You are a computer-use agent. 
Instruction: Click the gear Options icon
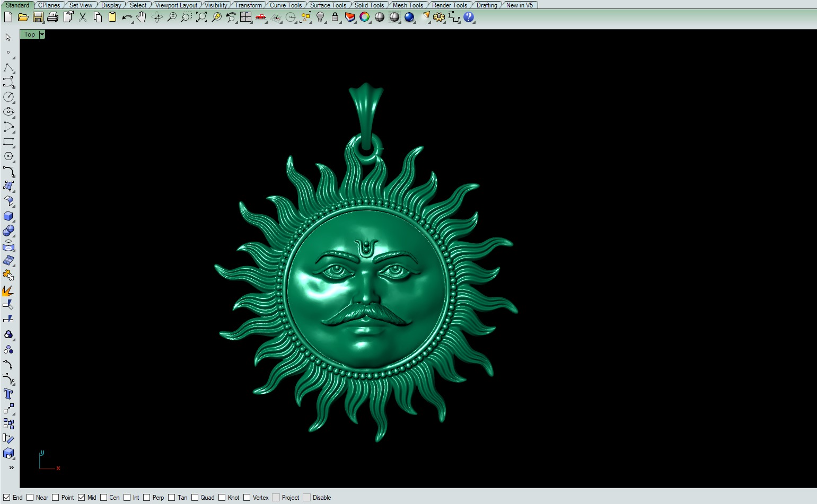(x=439, y=17)
